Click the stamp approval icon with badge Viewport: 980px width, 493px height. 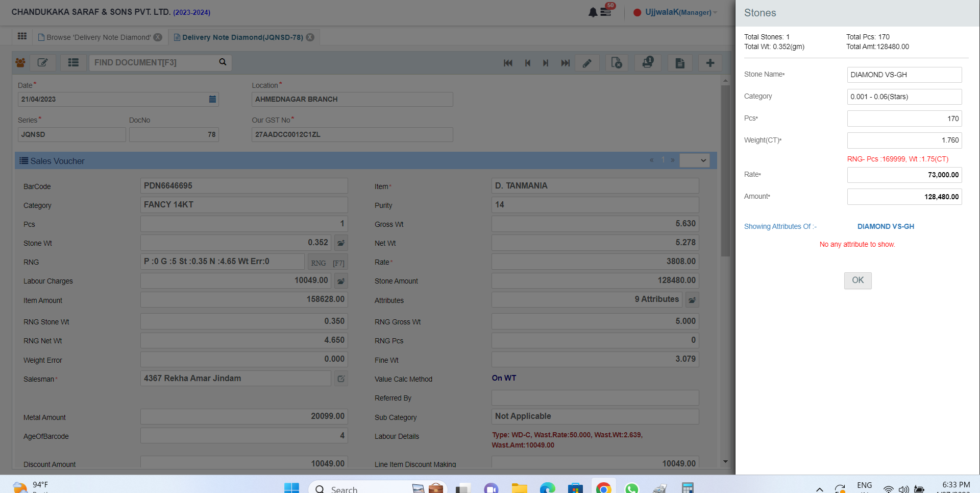[x=648, y=62]
